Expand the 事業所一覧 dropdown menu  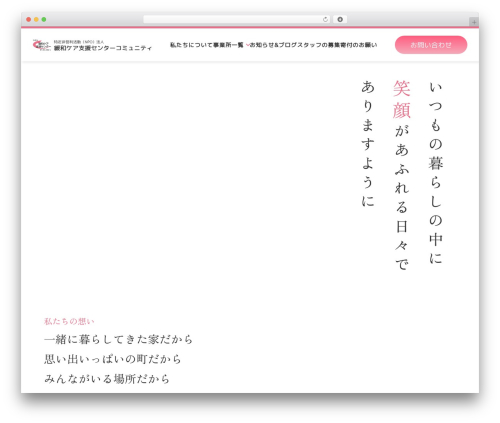[x=231, y=45]
